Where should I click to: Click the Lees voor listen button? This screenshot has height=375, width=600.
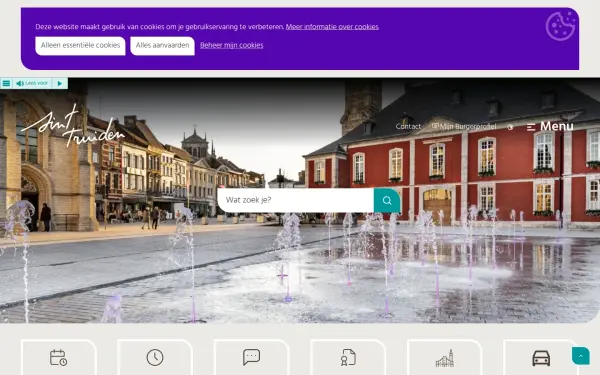(32, 83)
